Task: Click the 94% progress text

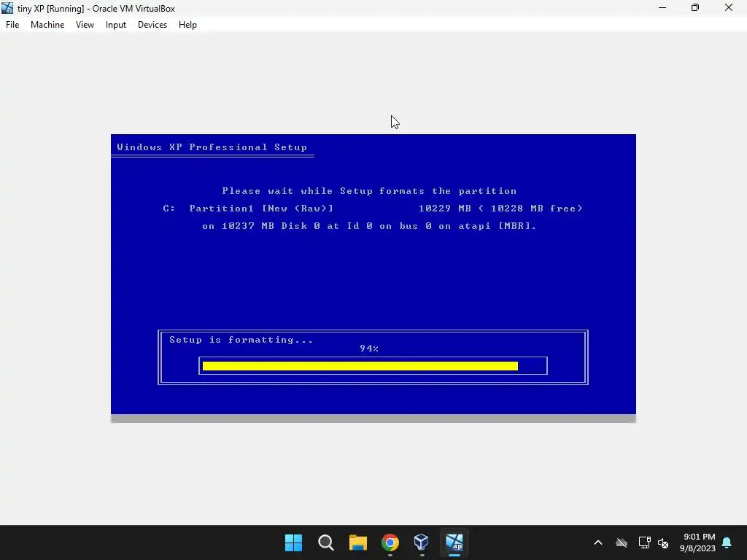Action: point(369,349)
